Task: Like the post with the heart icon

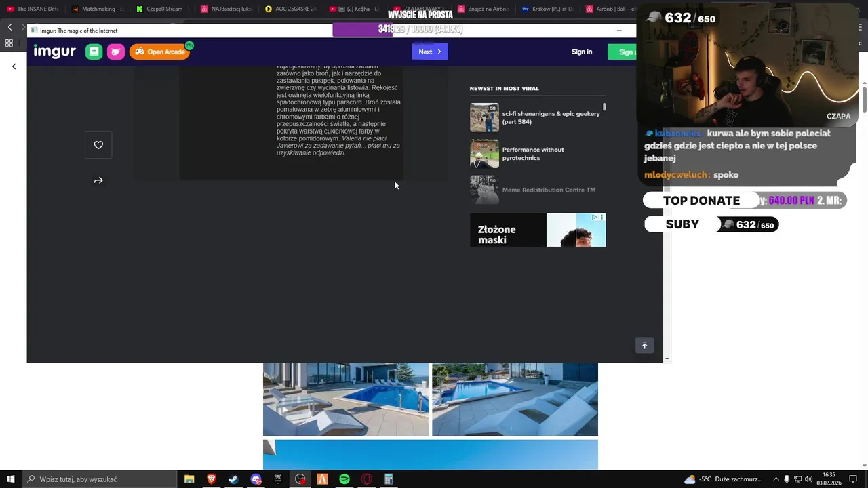Action: [98, 145]
